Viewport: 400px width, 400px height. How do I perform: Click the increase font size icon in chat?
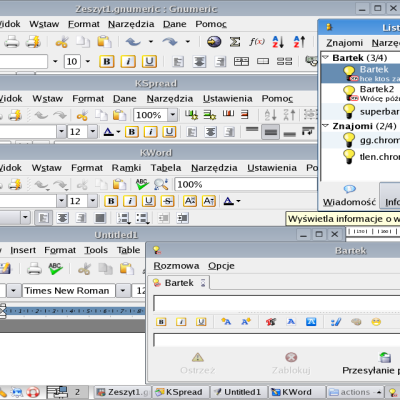[226, 322]
